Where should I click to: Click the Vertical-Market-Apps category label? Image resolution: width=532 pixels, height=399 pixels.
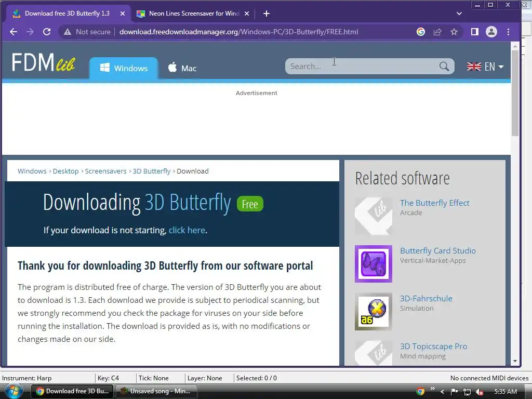[x=433, y=261]
